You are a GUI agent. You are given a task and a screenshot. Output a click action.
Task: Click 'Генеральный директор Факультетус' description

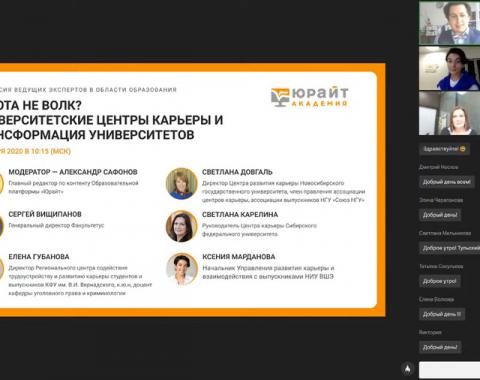[x=56, y=225]
